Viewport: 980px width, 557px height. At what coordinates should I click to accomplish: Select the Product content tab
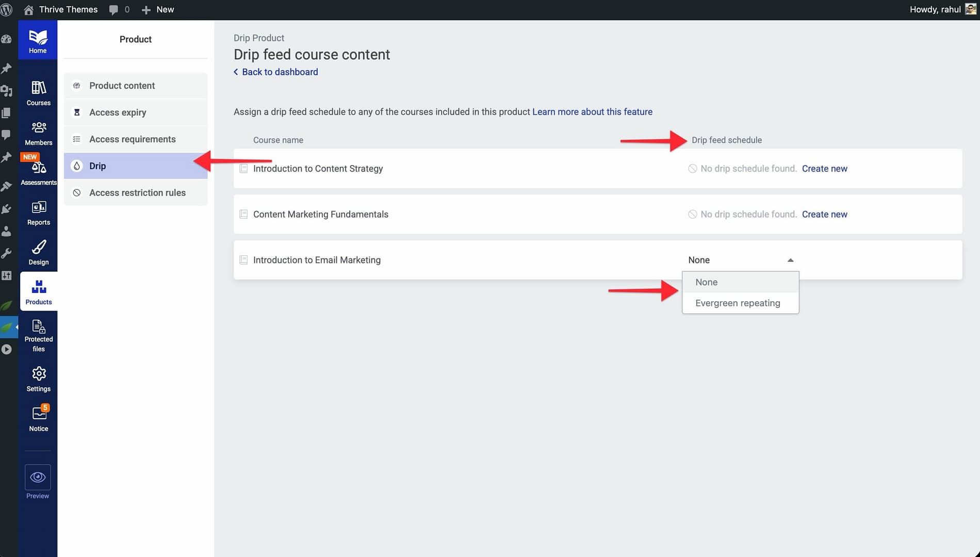coord(122,86)
